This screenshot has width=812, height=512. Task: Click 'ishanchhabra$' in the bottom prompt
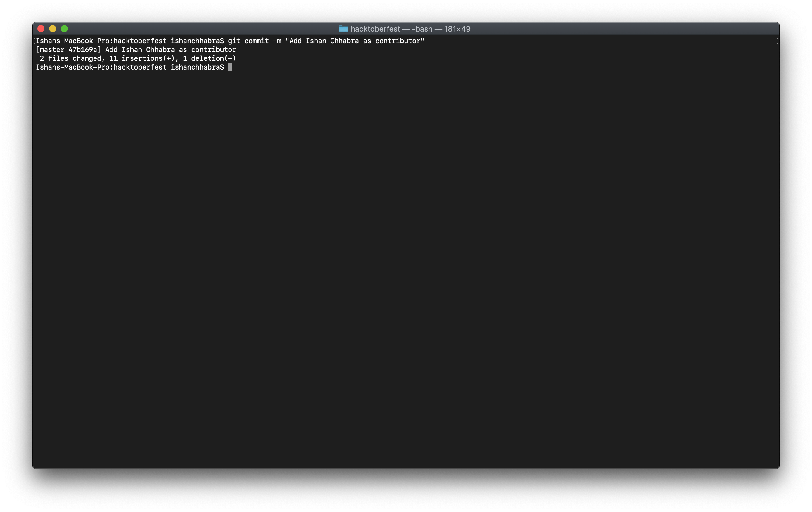coord(197,67)
